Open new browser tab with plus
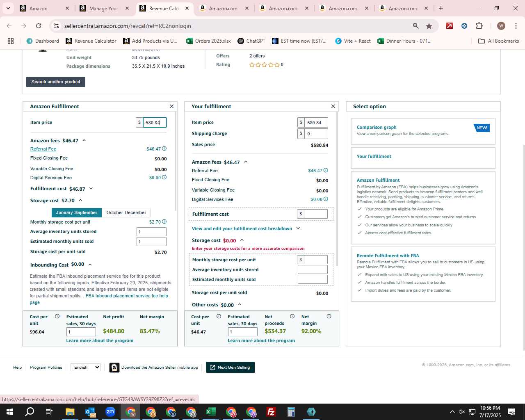 (441, 8)
